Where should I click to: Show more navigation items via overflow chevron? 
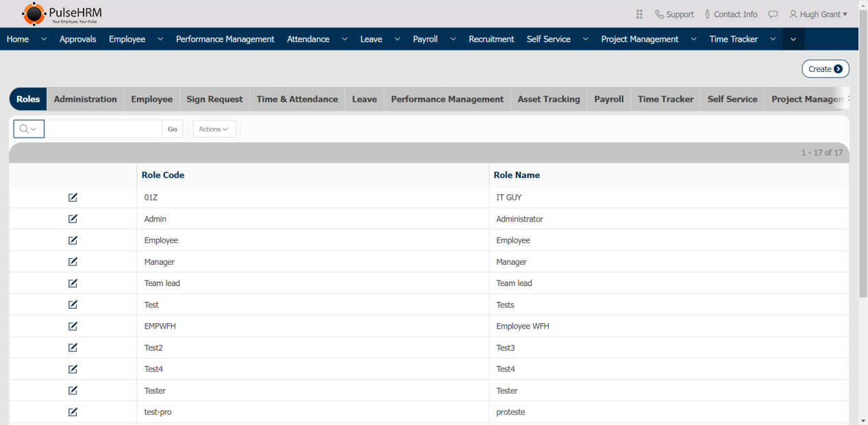[x=793, y=40]
